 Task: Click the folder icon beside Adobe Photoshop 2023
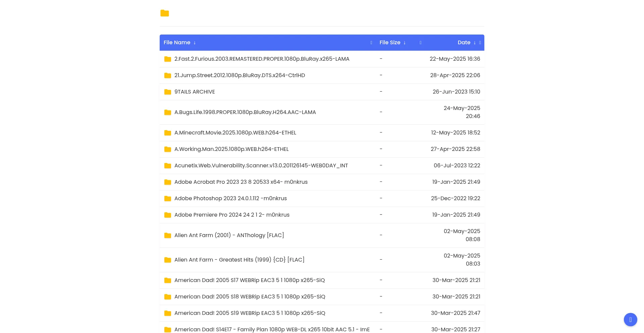tap(167, 199)
